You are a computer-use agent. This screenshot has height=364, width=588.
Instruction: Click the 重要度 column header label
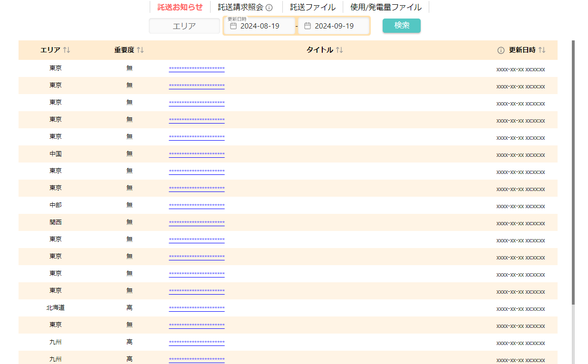[124, 50]
